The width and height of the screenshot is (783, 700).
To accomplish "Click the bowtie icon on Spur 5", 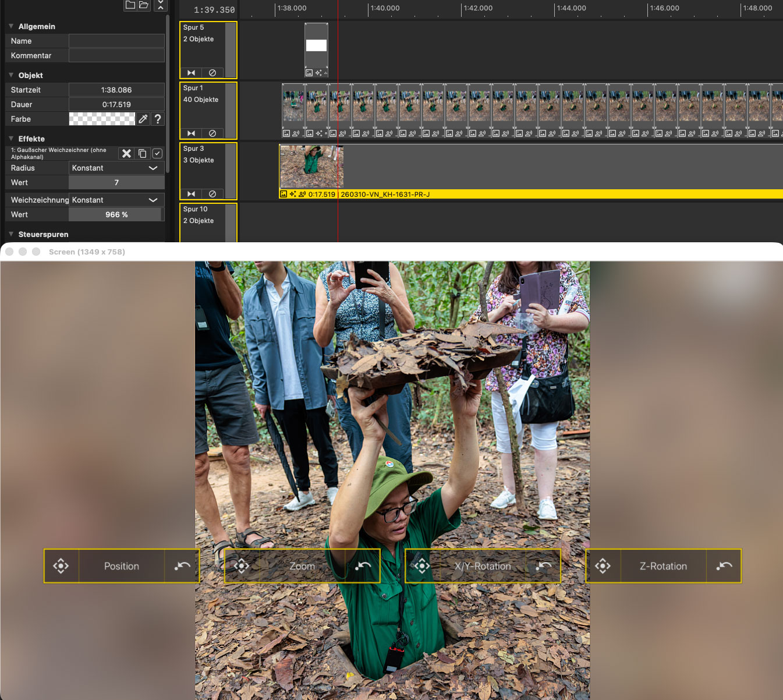I will pos(191,73).
